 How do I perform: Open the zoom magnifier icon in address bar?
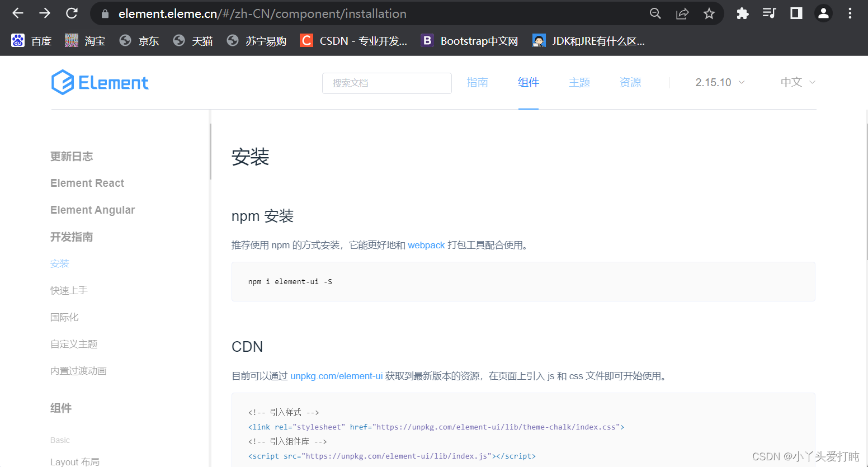655,13
